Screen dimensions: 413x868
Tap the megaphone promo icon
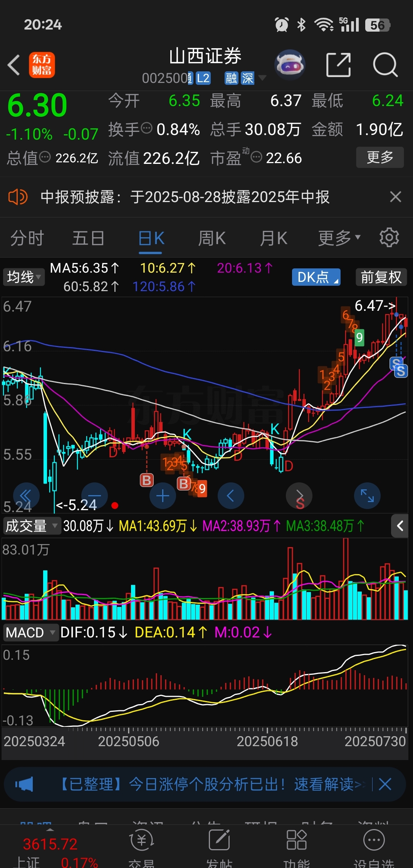coord(24,784)
